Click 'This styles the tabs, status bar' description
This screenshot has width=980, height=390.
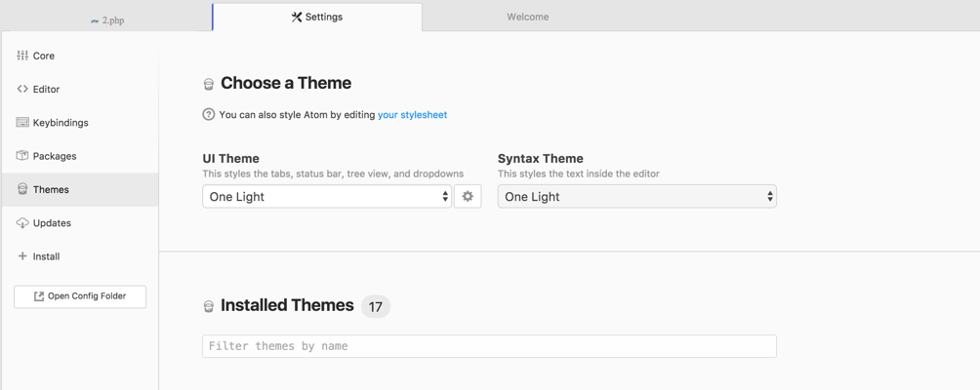click(333, 174)
